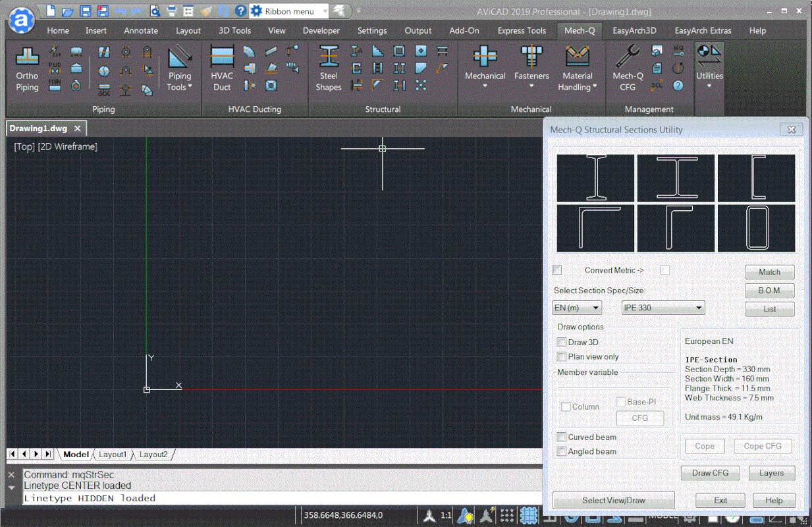This screenshot has height=527, width=812.
Task: Select the Drawing1.dwg document tab
Action: click(45, 128)
